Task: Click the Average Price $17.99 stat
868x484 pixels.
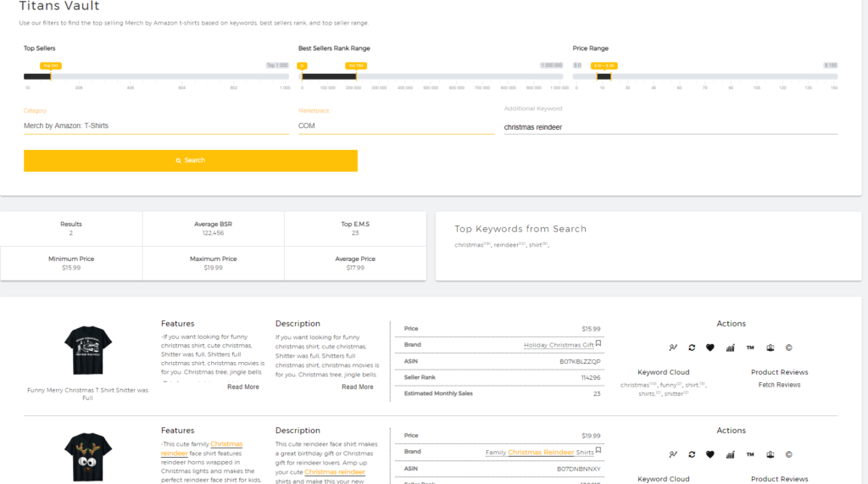Action: (x=355, y=263)
